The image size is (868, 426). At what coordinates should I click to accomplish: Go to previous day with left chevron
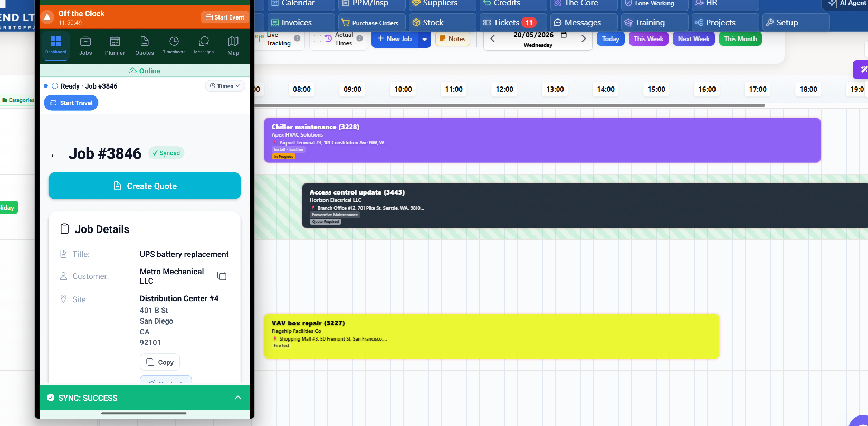click(x=493, y=38)
